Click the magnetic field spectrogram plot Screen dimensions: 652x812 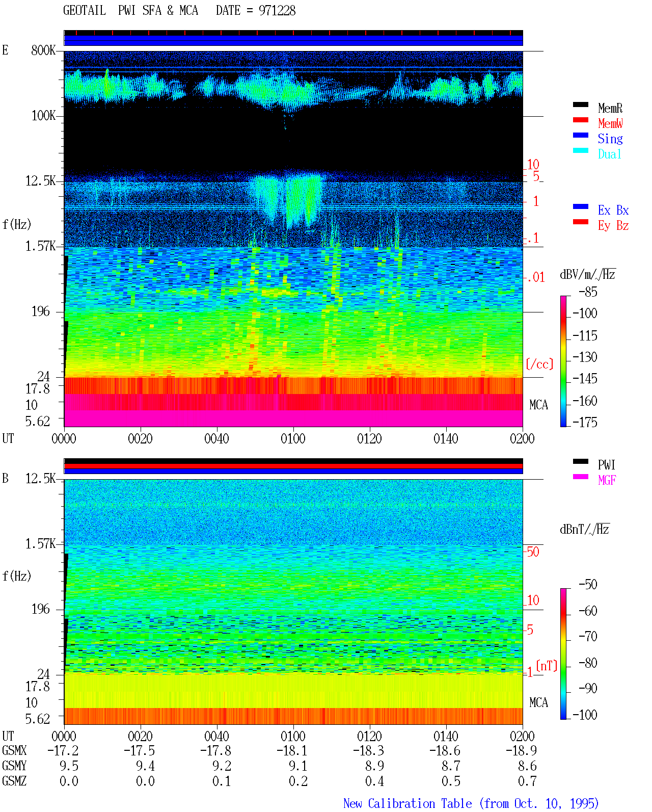(293, 602)
